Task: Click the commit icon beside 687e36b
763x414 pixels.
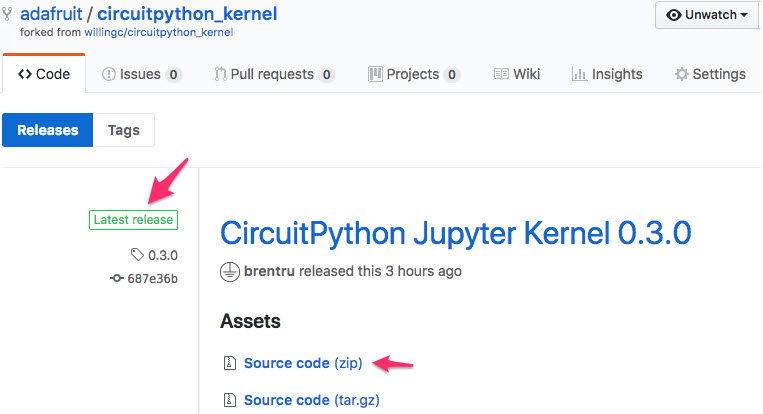Action: pos(118,278)
